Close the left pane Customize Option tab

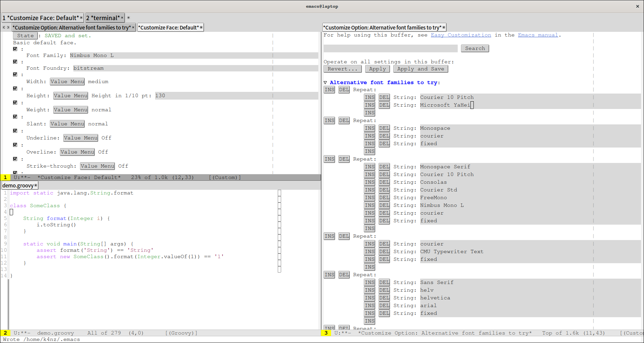(133, 27)
